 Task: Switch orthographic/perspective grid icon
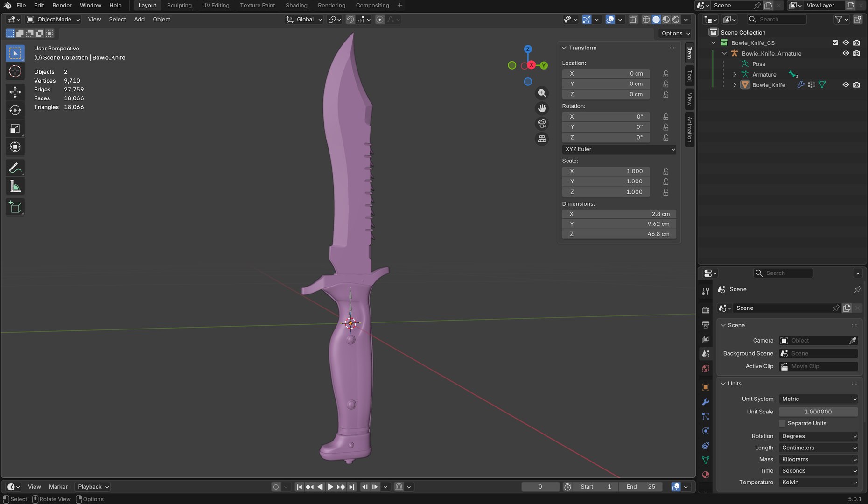[x=542, y=139]
